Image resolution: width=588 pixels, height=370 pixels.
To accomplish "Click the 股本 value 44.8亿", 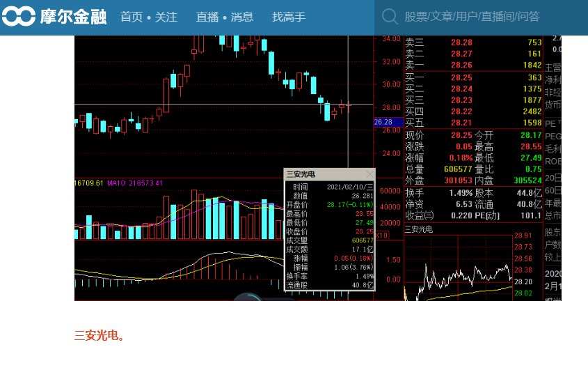I will (529, 193).
